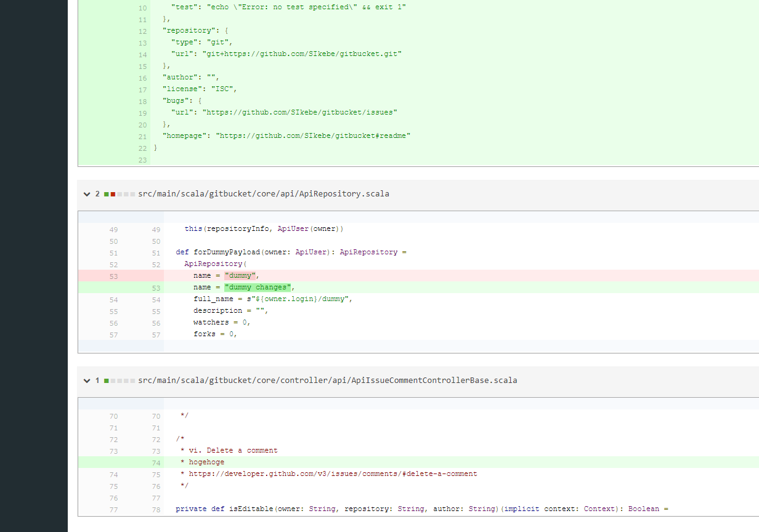Open the ApiRepository.scala file path

(x=264, y=194)
